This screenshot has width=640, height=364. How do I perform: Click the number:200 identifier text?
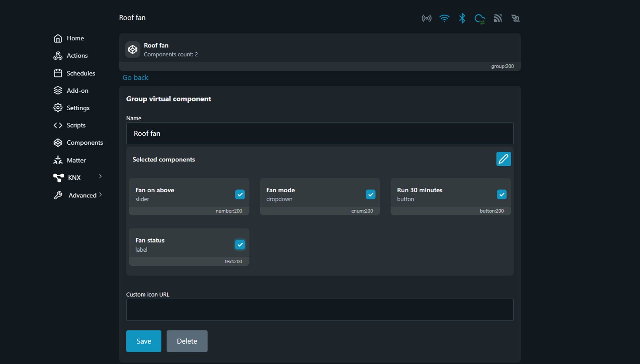click(229, 211)
